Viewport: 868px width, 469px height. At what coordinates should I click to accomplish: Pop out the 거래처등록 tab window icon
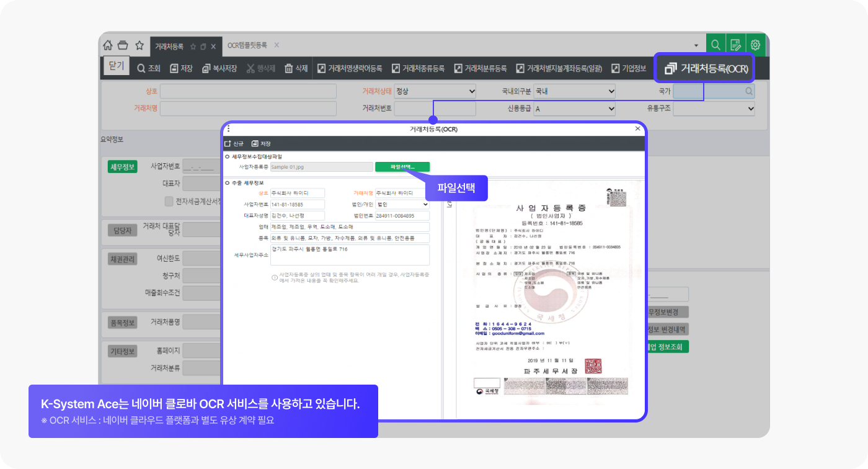point(203,46)
